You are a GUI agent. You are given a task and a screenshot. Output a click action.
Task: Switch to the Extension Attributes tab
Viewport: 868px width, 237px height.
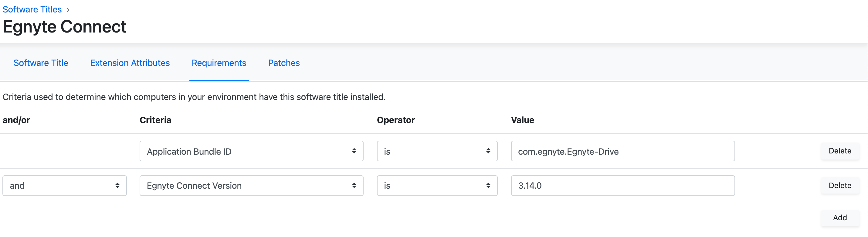pyautogui.click(x=130, y=63)
